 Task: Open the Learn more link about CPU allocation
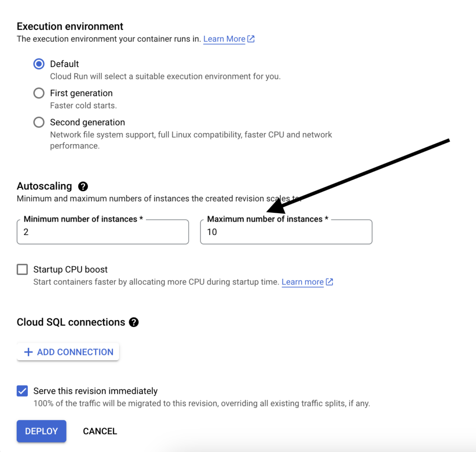(302, 282)
